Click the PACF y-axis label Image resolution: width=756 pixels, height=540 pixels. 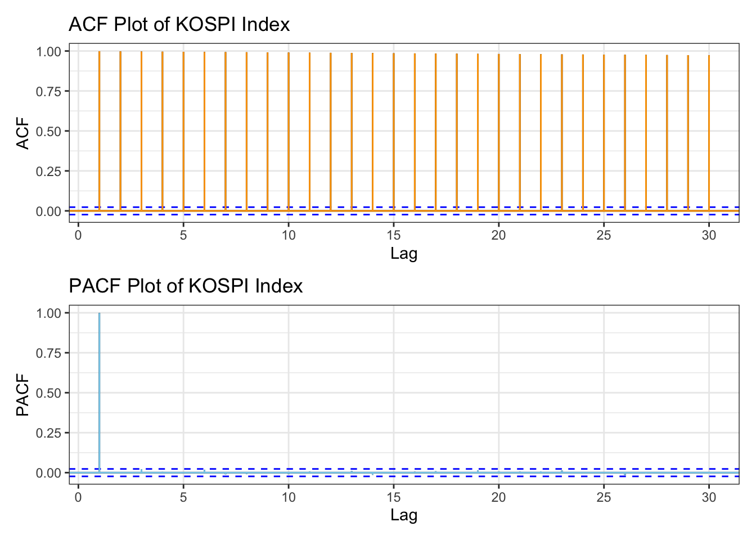point(23,395)
